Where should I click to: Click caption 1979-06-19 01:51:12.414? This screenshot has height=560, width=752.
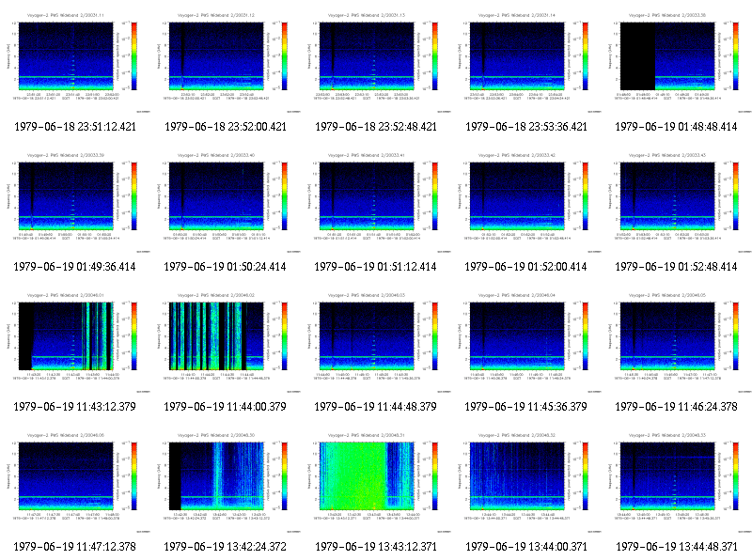pyautogui.click(x=375, y=267)
